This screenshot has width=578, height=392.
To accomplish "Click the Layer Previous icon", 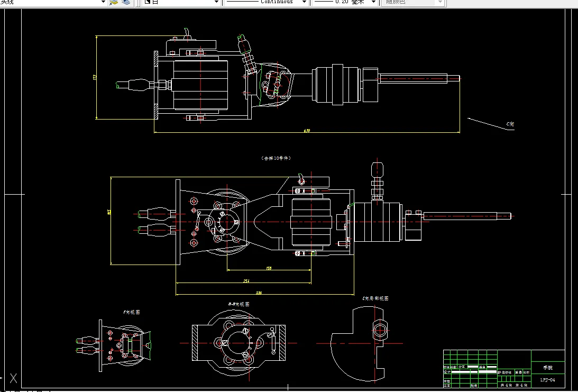I will 126,2.
